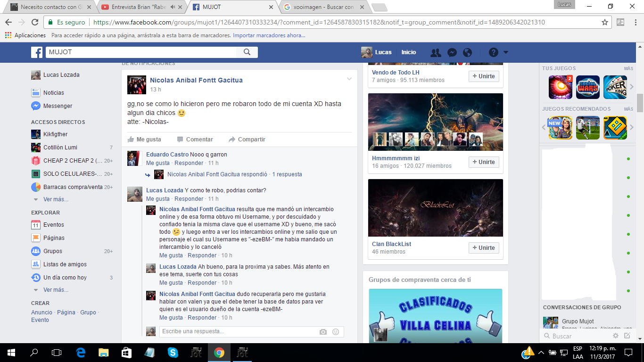This screenshot has width=644, height=362.
Task: Open the notifications globe icon
Action: (x=467, y=52)
